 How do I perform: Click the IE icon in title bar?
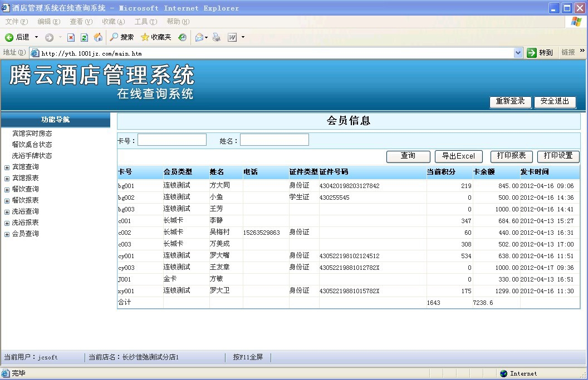click(x=5, y=8)
